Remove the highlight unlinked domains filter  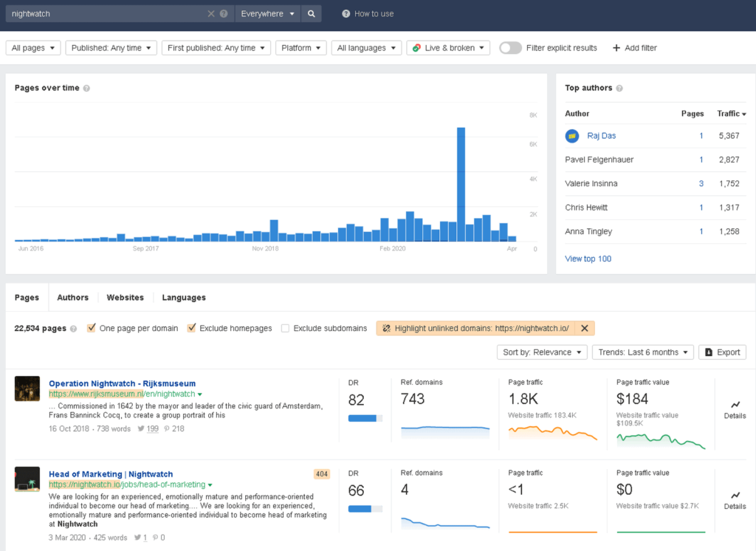pyautogui.click(x=584, y=328)
